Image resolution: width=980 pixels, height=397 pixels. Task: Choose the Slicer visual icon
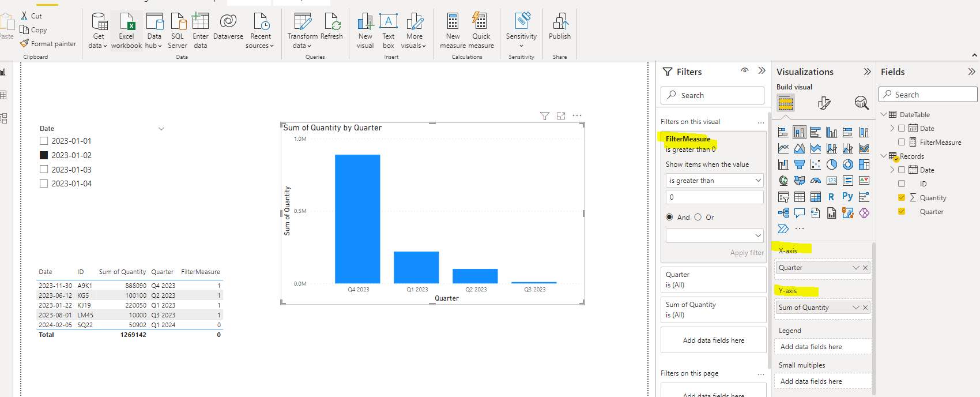click(x=783, y=197)
